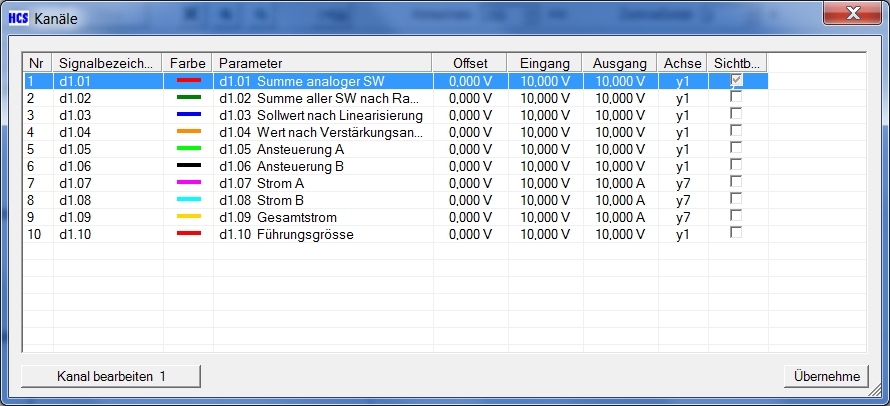Select parameter 'd1.07 Strom A'
The width and height of the screenshot is (890, 406).
(262, 183)
